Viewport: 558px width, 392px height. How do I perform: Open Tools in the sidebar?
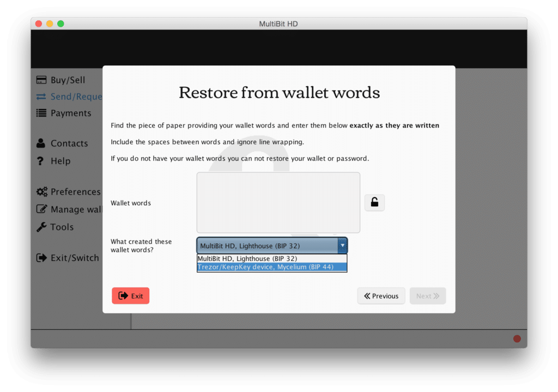55,226
